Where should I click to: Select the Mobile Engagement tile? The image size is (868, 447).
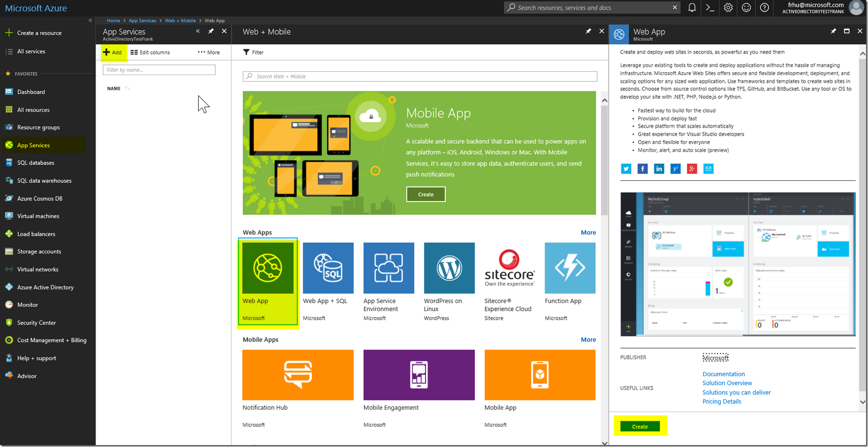pos(419,388)
